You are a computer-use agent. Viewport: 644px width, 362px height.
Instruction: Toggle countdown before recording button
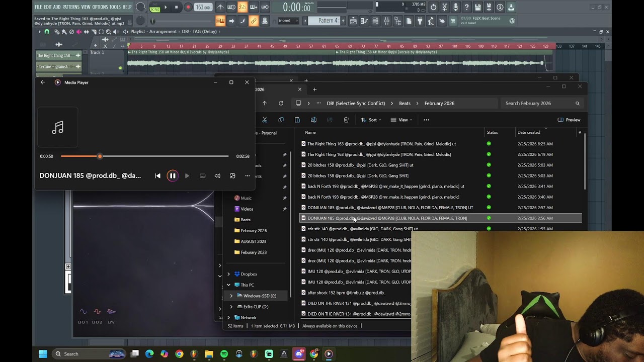[243, 7]
